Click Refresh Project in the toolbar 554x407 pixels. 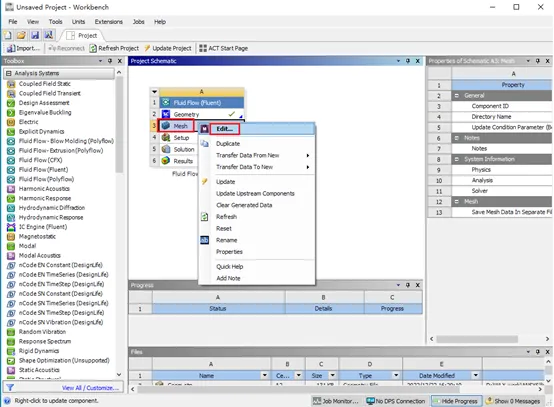point(114,48)
